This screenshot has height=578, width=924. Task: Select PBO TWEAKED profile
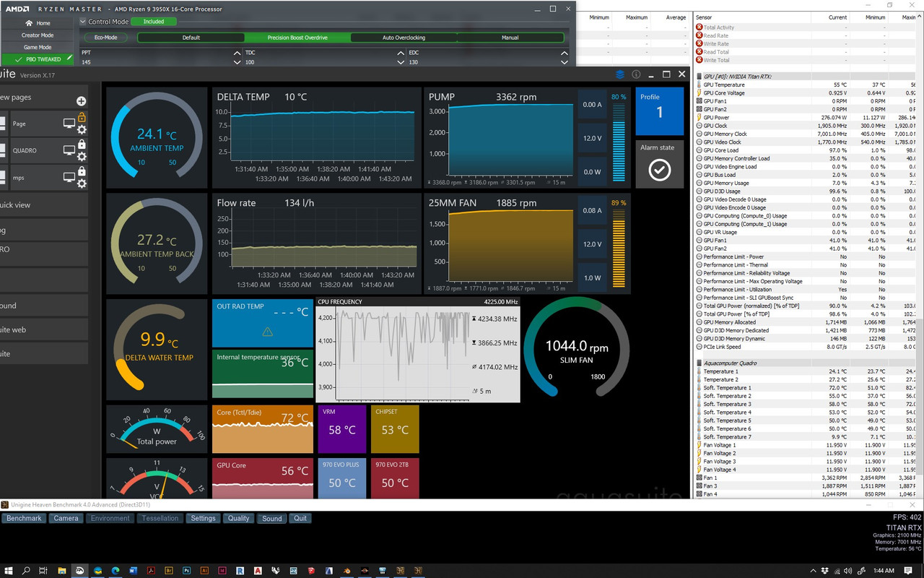pos(37,59)
